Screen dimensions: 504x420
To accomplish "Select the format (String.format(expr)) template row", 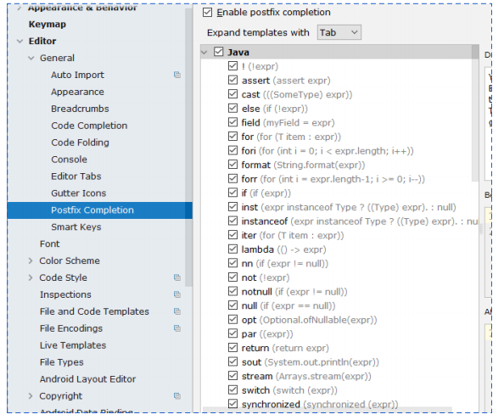I will click(x=304, y=165).
